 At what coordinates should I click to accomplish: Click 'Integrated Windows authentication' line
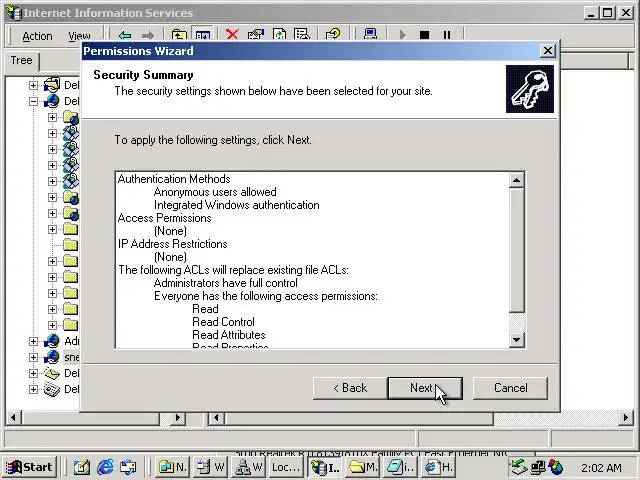pyautogui.click(x=237, y=205)
